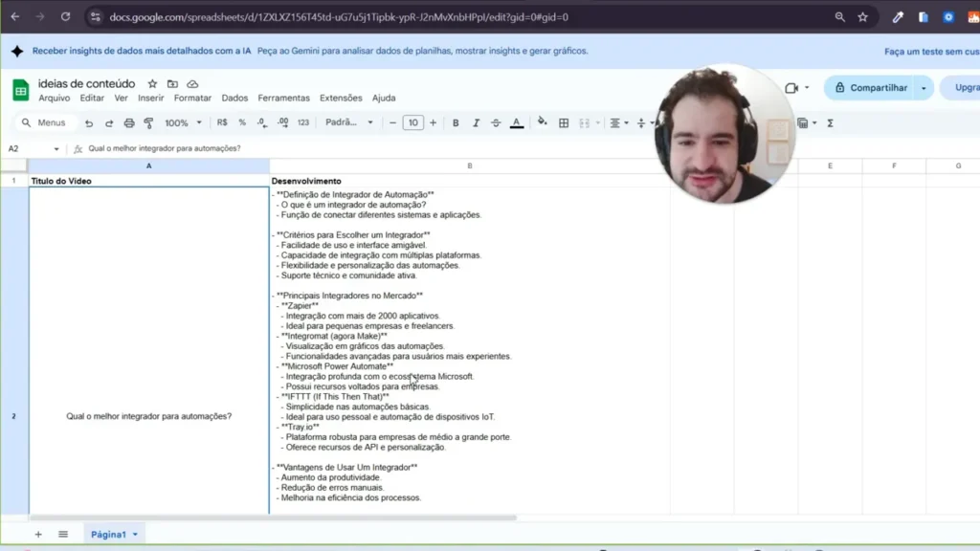980x551 pixels.
Task: Apply percent format to selection
Action: pos(241,123)
